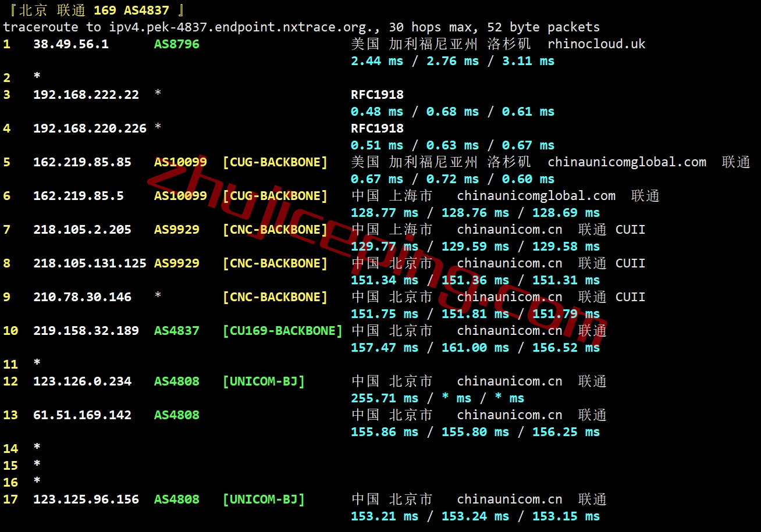Screen dimensions: 761x532
Task: Click the latency value 128.77 ms
Action: click(385, 213)
